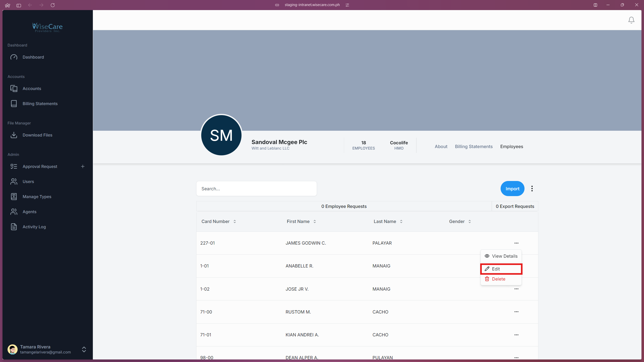Click the notification bell icon
The image size is (644, 362).
click(631, 20)
